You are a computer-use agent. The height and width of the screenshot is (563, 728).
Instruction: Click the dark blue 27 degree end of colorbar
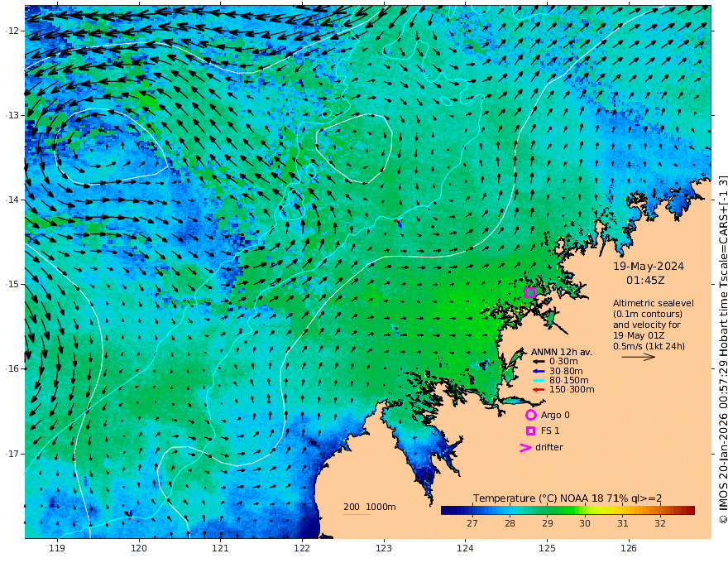pyautogui.click(x=446, y=510)
